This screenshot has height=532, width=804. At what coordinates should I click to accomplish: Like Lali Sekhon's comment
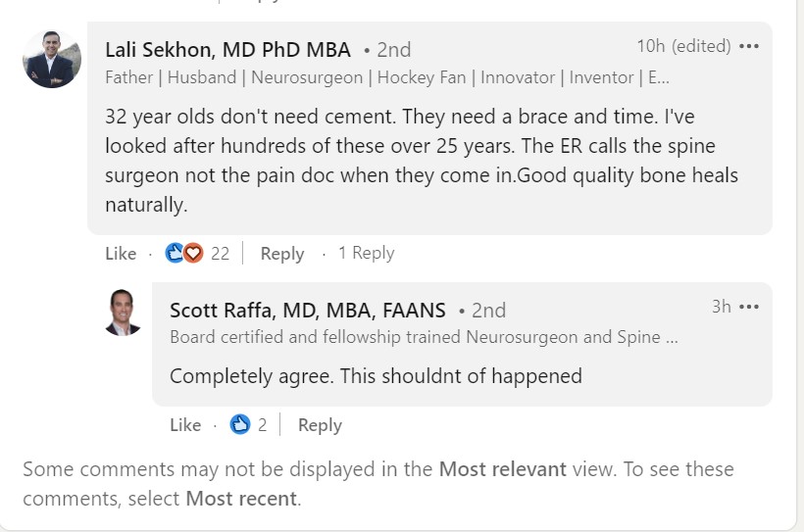(121, 254)
